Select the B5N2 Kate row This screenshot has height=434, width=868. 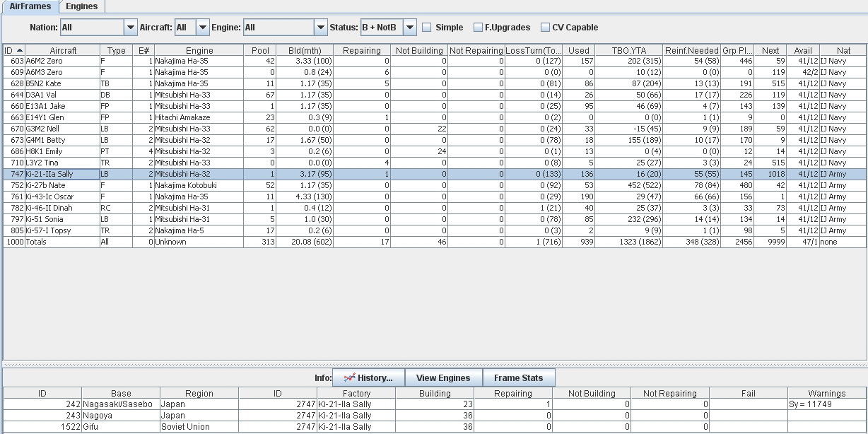(435, 83)
